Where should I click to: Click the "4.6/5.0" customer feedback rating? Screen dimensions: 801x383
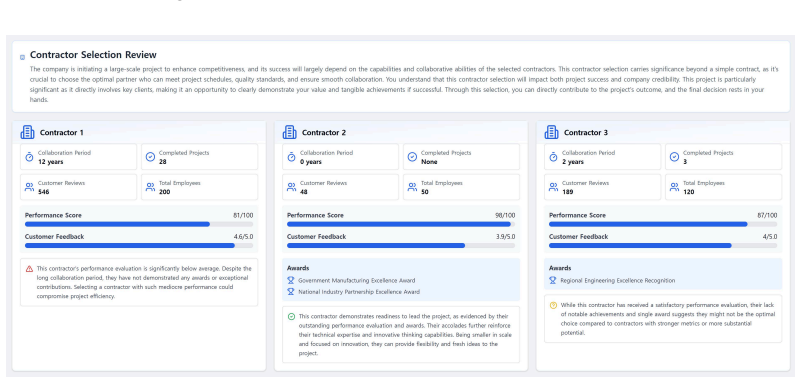pyautogui.click(x=244, y=237)
